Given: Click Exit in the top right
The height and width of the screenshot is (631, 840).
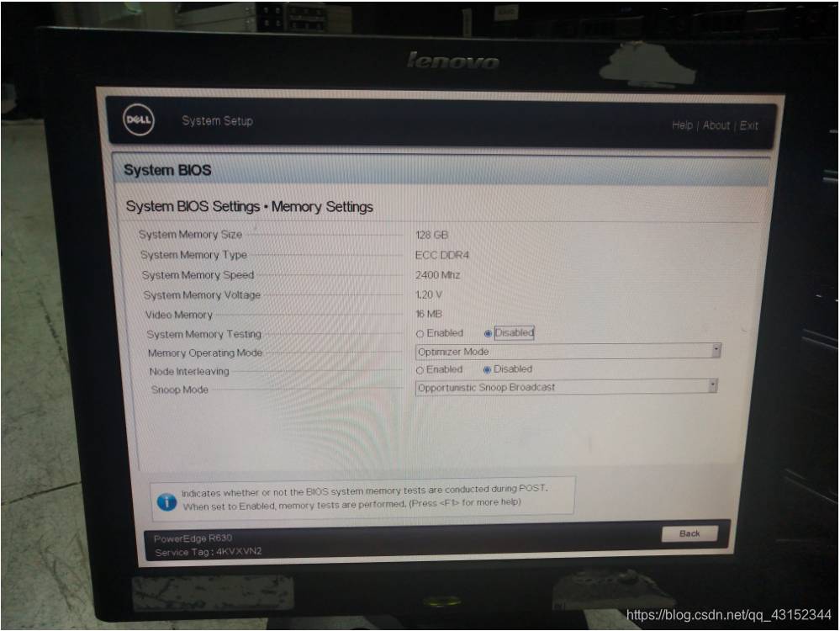Looking at the screenshot, I should (748, 125).
